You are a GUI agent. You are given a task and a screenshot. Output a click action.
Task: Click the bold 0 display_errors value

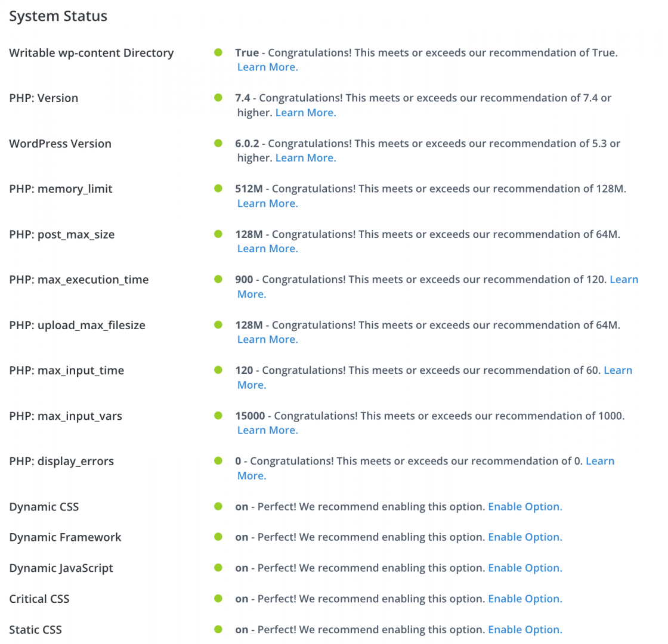point(238,461)
